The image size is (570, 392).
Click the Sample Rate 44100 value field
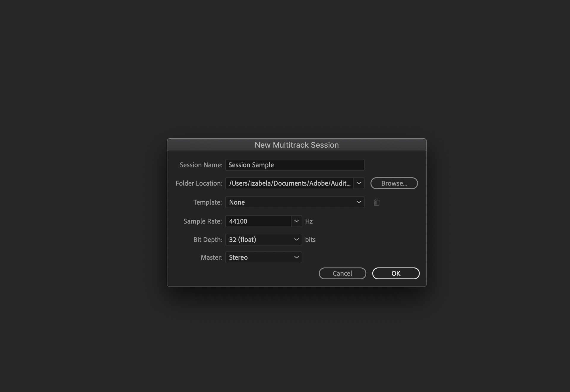[258, 221]
